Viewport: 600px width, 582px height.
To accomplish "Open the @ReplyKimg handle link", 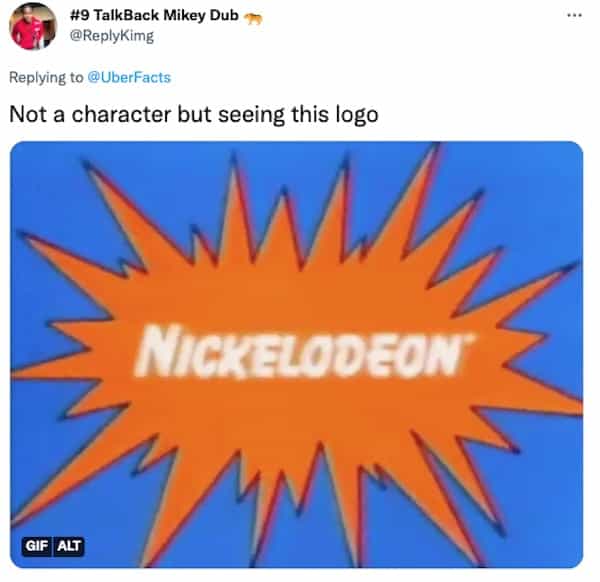I will 112,36.
